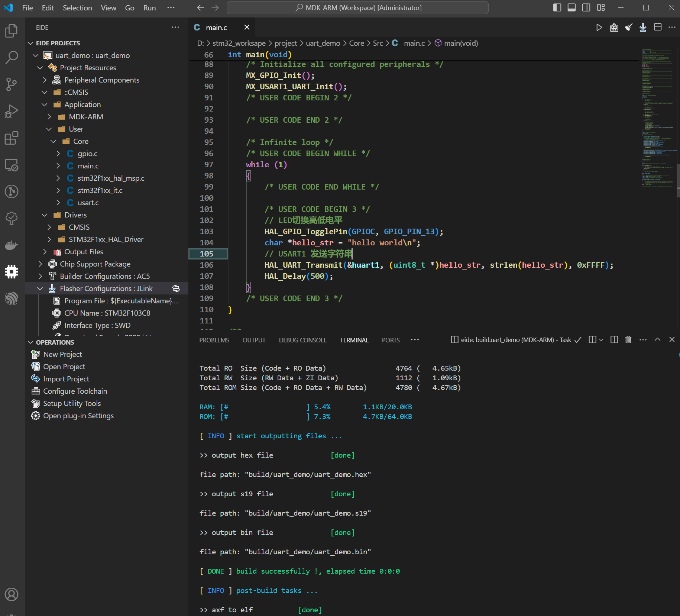The height and width of the screenshot is (616, 680).
Task: Expand Peripheral Components node
Action: 45,80
